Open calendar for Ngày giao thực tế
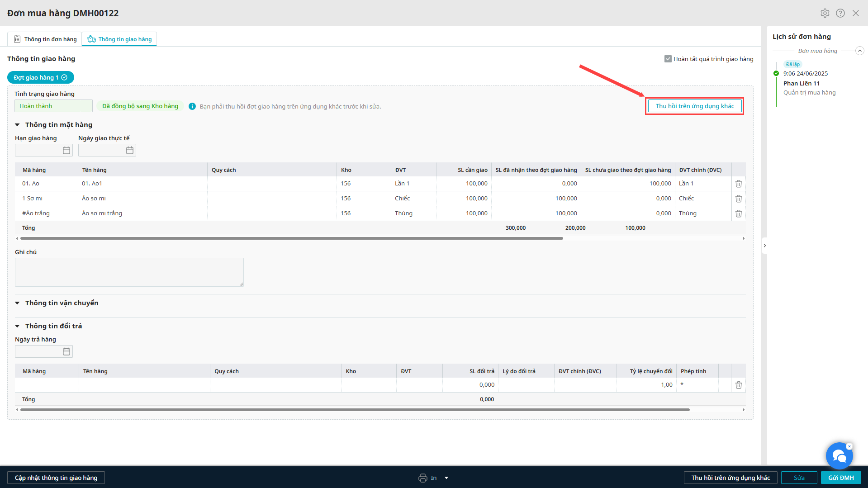This screenshot has width=868, height=488. tap(130, 150)
